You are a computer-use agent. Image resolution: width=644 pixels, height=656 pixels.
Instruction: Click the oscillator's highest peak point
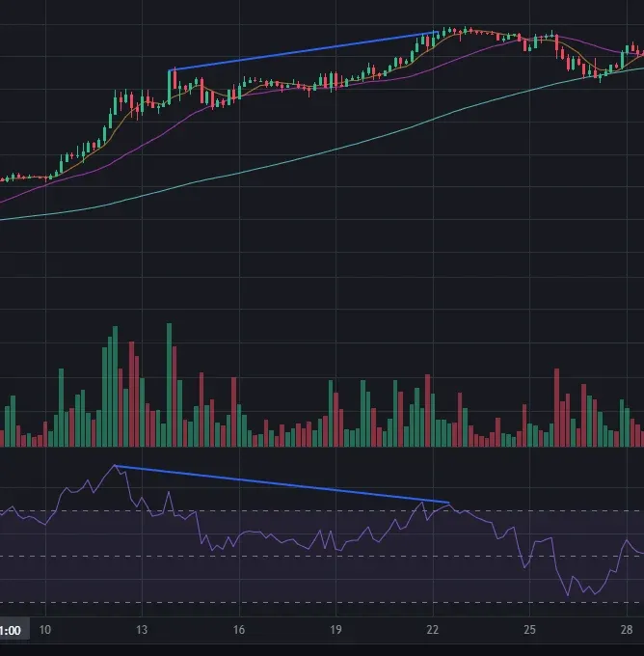[x=115, y=465]
